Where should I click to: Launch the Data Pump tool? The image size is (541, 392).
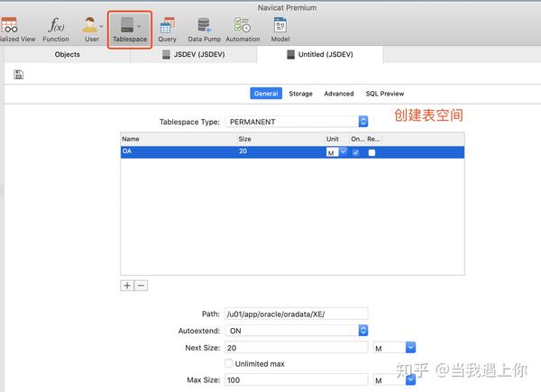(205, 30)
